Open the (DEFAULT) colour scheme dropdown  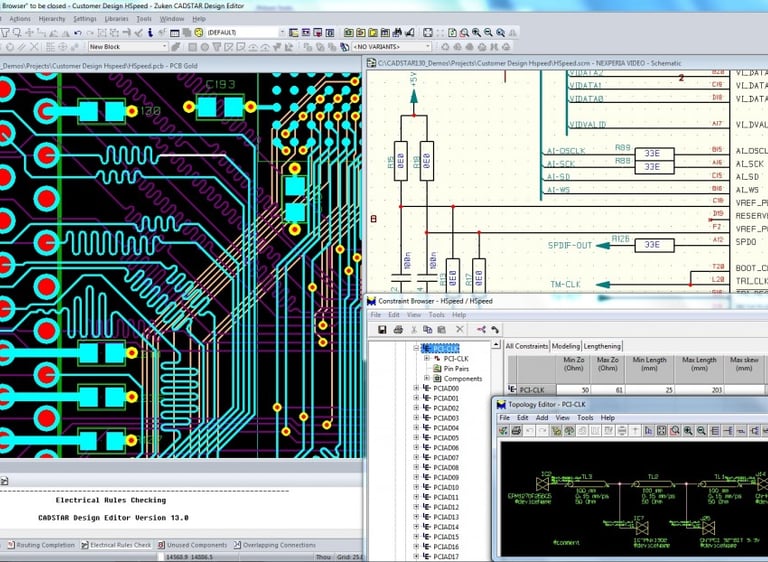(x=281, y=32)
